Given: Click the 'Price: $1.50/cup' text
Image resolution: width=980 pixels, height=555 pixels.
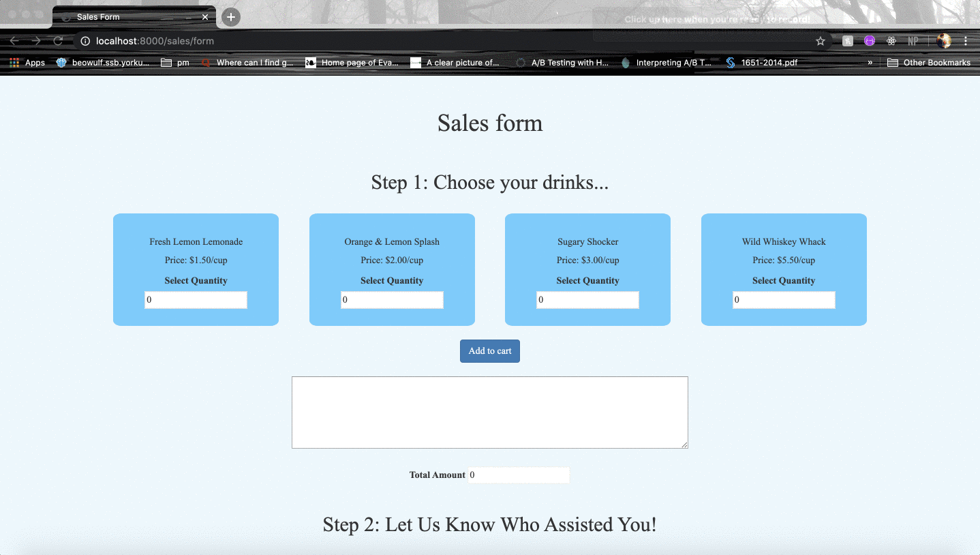Looking at the screenshot, I should pos(196,260).
